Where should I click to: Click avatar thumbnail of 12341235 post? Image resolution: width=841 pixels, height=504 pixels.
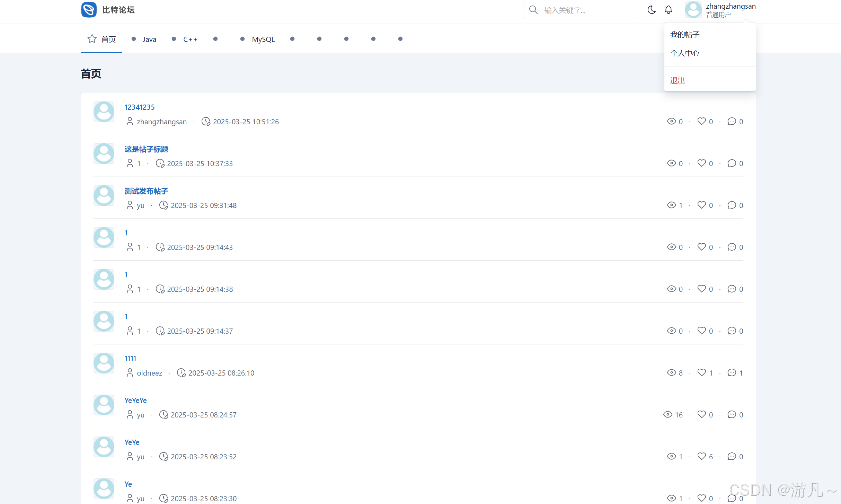(104, 112)
